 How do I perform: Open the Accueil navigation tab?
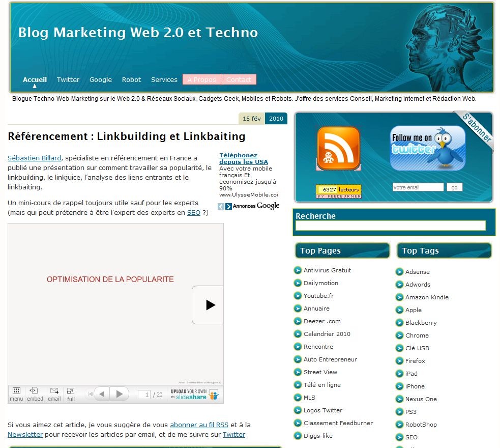[35, 80]
